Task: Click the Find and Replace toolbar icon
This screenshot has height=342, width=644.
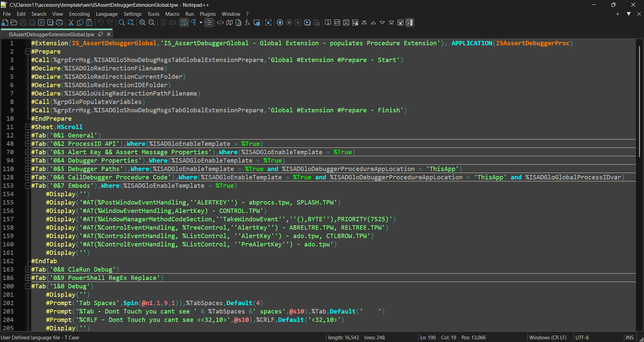Action: pos(131,22)
